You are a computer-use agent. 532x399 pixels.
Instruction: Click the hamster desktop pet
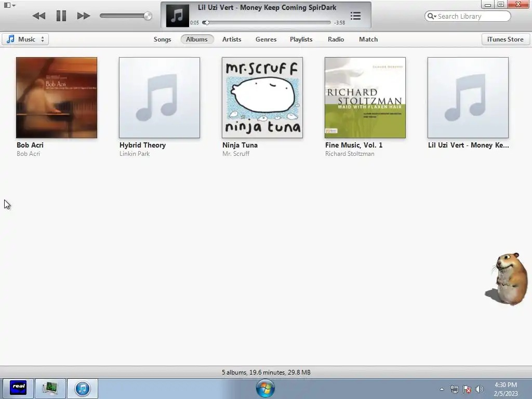[507, 279]
